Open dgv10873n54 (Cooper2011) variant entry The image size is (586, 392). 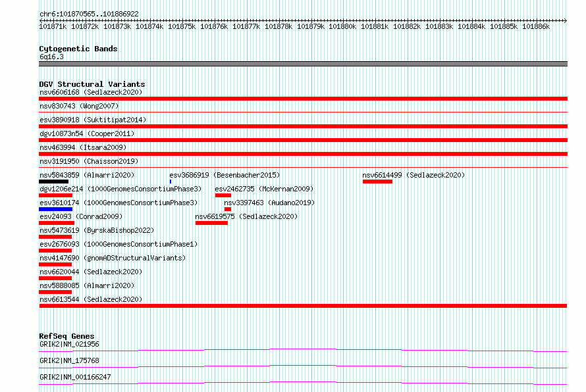coord(87,134)
